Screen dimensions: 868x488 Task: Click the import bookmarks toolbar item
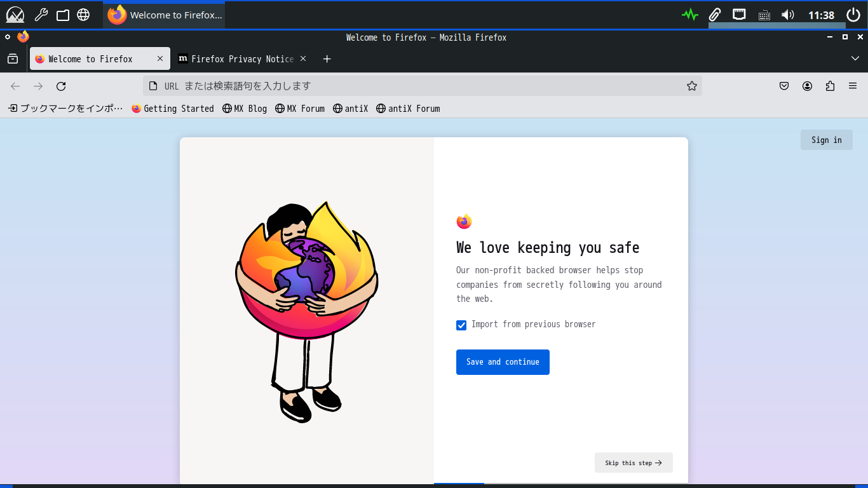coord(65,109)
